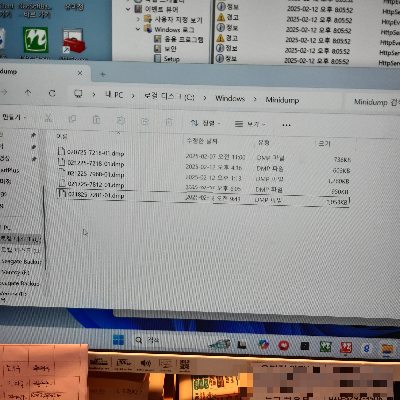Click the Delete trash icon in Explorer toolbar
Image resolution: width=400 pixels, height=400 pixels.
coord(169,122)
